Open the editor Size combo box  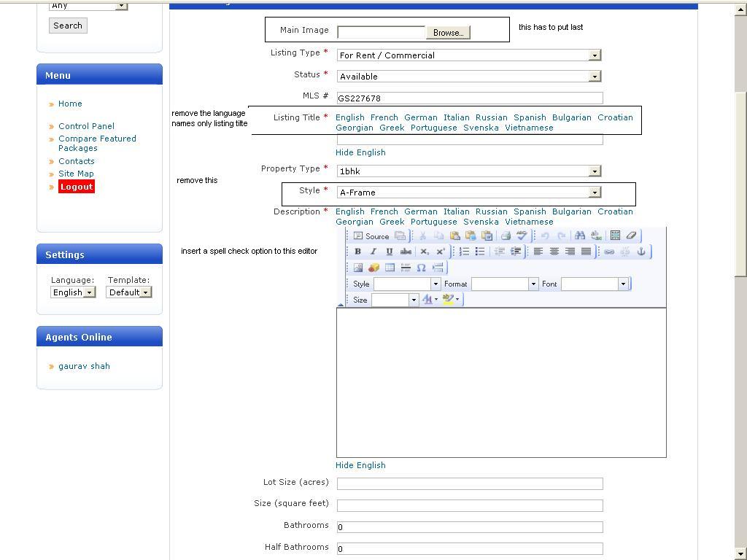tap(395, 300)
